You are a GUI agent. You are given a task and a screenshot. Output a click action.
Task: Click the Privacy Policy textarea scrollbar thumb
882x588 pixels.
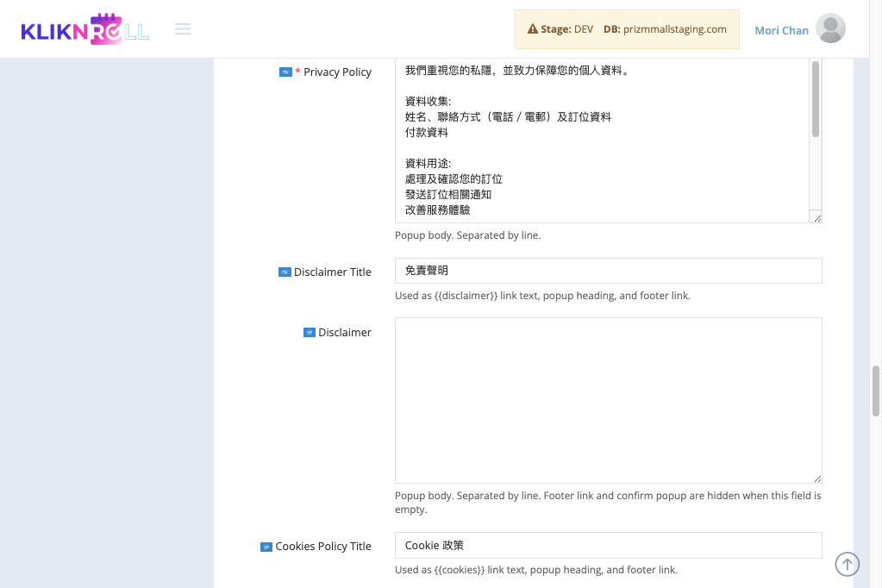[x=815, y=99]
